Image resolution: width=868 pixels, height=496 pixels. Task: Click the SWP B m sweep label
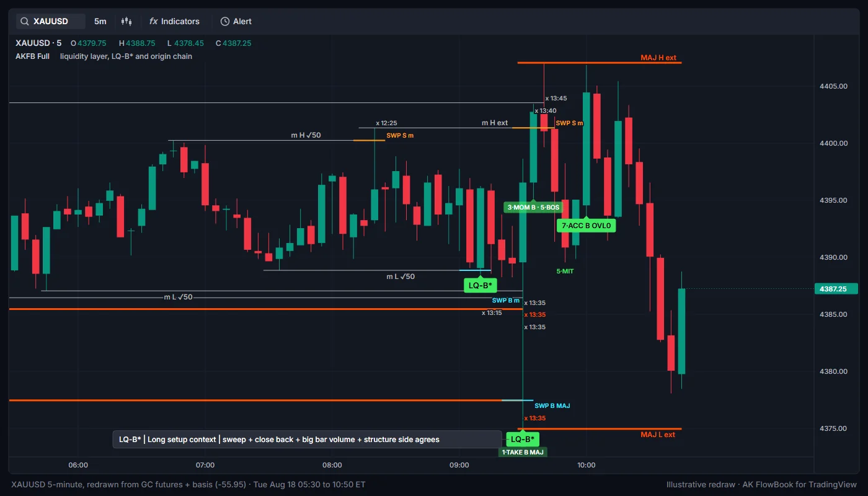[x=506, y=301]
